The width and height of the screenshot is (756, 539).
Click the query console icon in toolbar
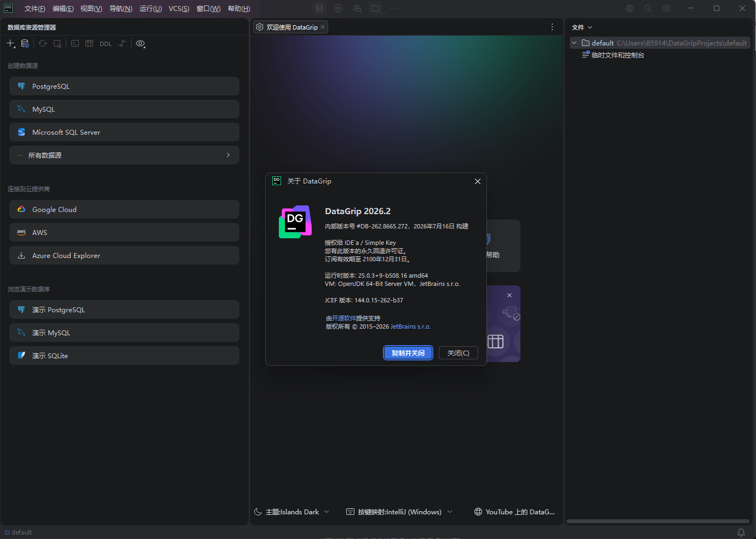[75, 44]
